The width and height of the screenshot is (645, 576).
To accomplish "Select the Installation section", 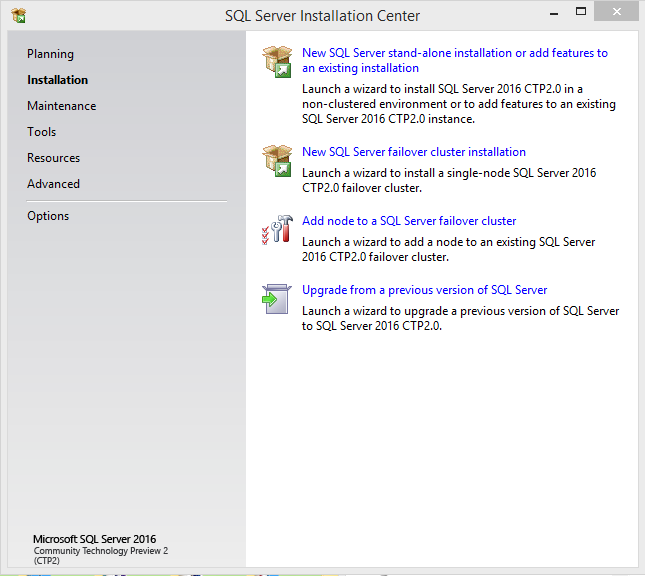I will pyautogui.click(x=58, y=80).
